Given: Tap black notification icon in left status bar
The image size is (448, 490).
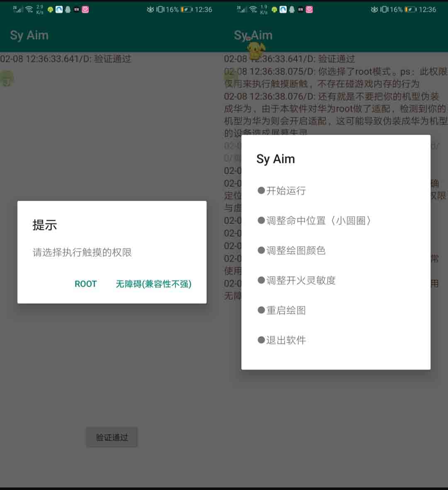Looking at the screenshot, I should [76, 10].
